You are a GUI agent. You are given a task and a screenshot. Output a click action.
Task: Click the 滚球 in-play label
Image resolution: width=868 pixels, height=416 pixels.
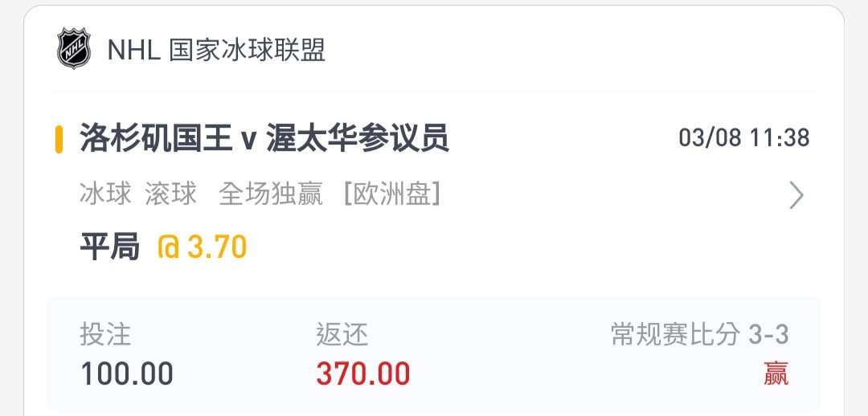coord(170,194)
